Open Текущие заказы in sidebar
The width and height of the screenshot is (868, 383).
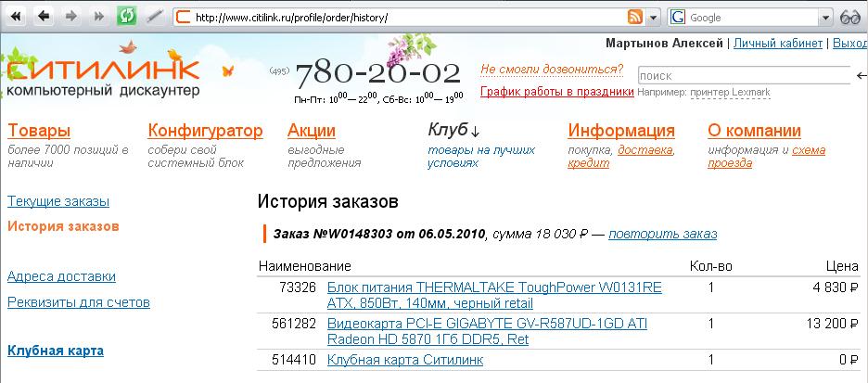tap(58, 201)
